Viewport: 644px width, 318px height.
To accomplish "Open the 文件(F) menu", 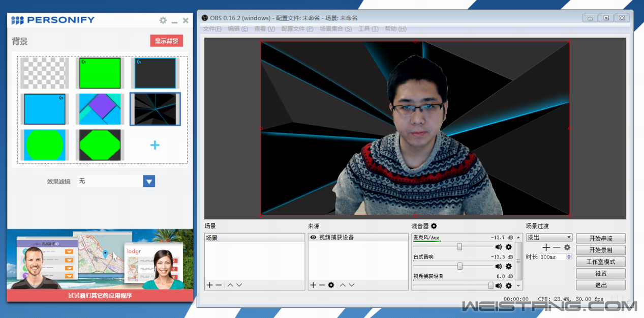I will pos(212,28).
